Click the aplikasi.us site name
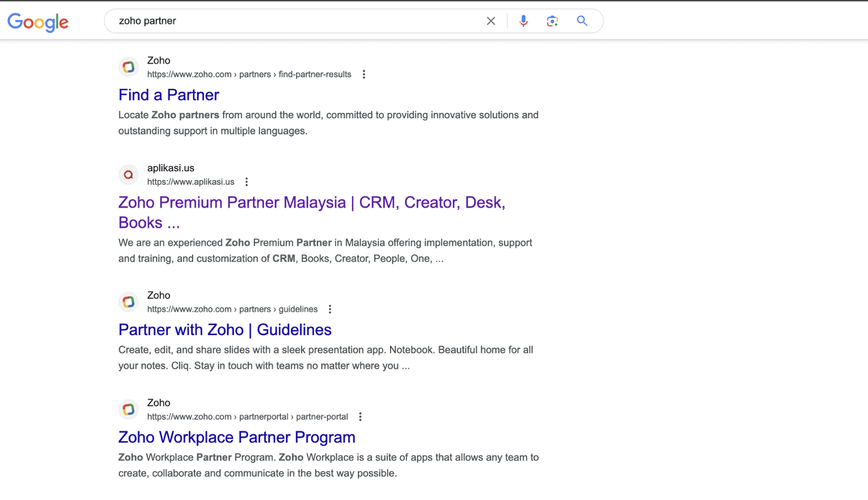Screen dimensions: 868x500 pyautogui.click(x=170, y=168)
